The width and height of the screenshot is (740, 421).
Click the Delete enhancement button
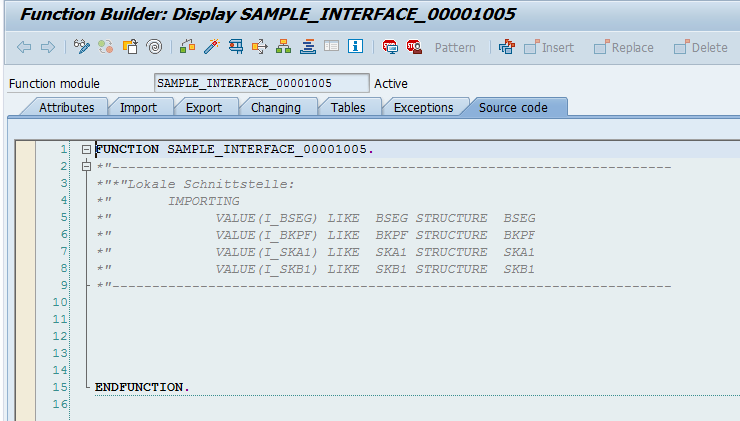click(701, 47)
